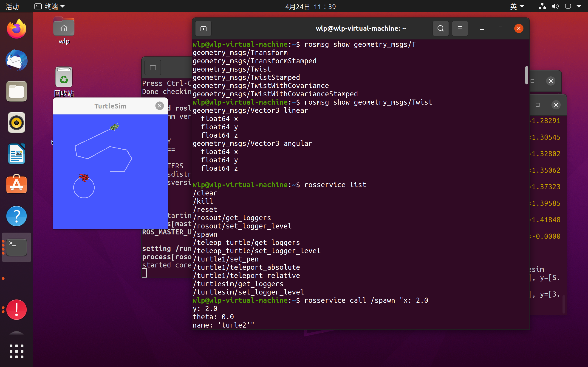Screen dimensions: 588x367
Task: Open Rhythmbox music player
Action: (x=16, y=122)
